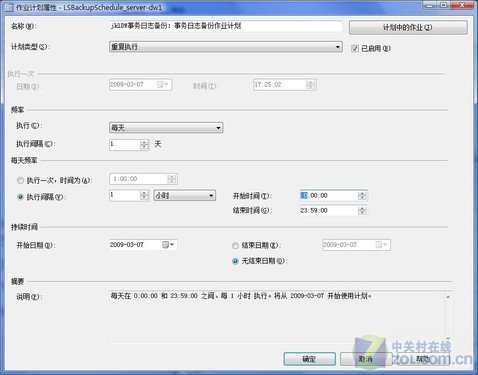Screen dimensions: 478x375
Task: Click the 执行间隔 days value field
Action: tap(125, 144)
